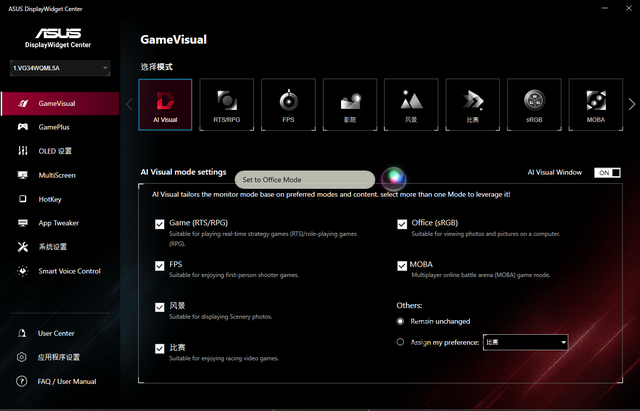Select the sRGB mode tile

[x=534, y=104]
